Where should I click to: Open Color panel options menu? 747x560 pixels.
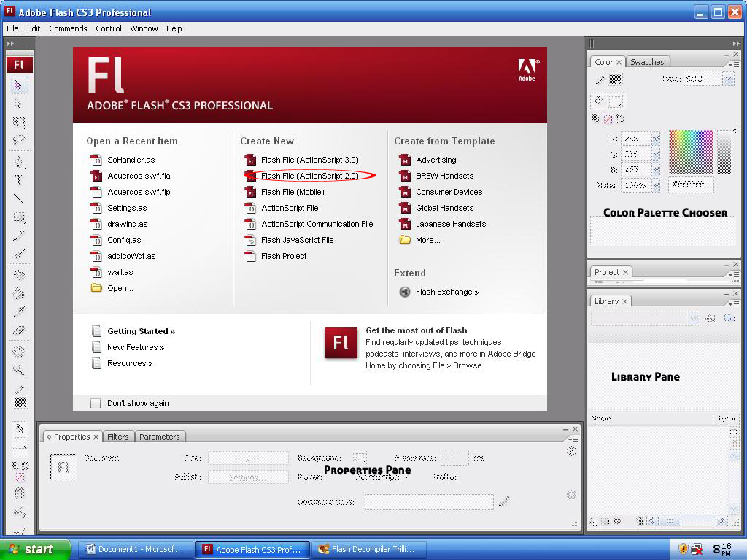[733, 64]
